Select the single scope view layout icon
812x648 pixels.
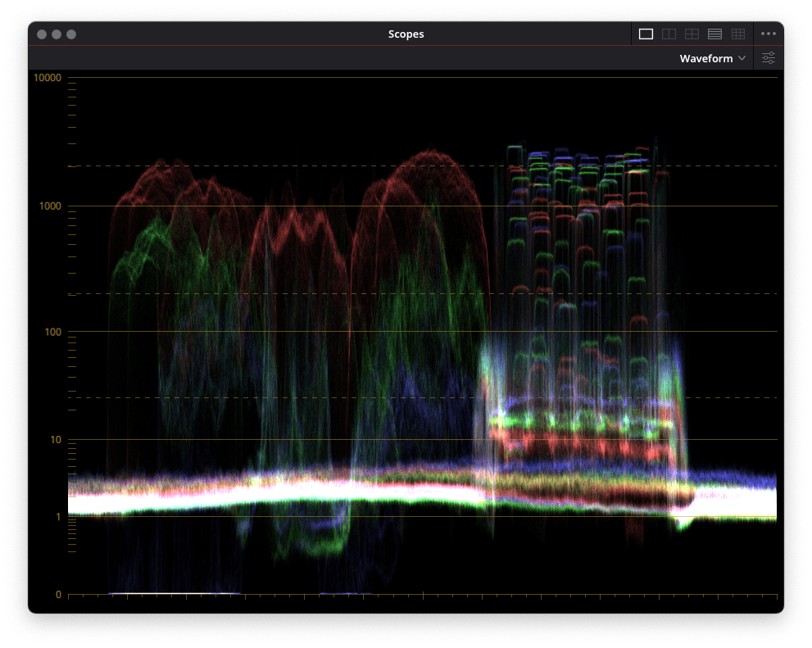point(645,34)
